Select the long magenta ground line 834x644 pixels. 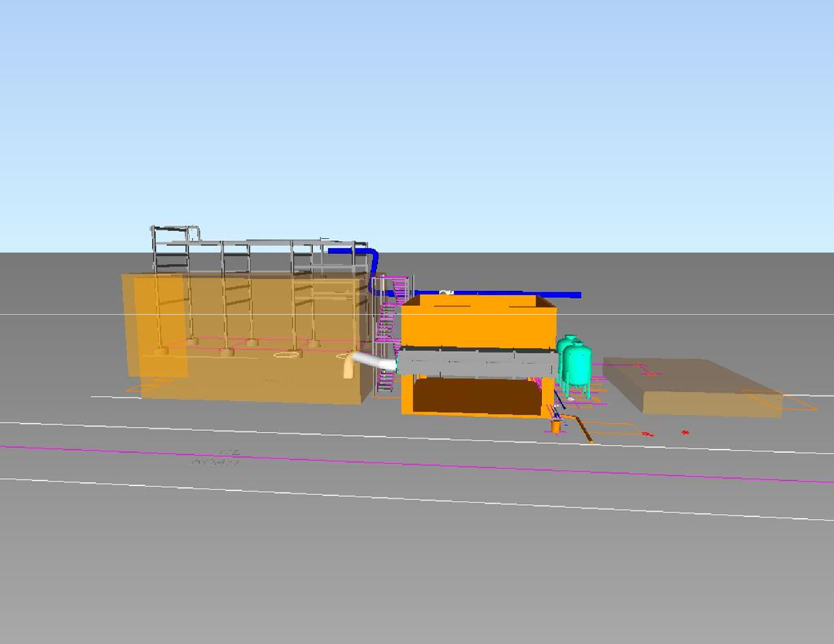coord(417,465)
